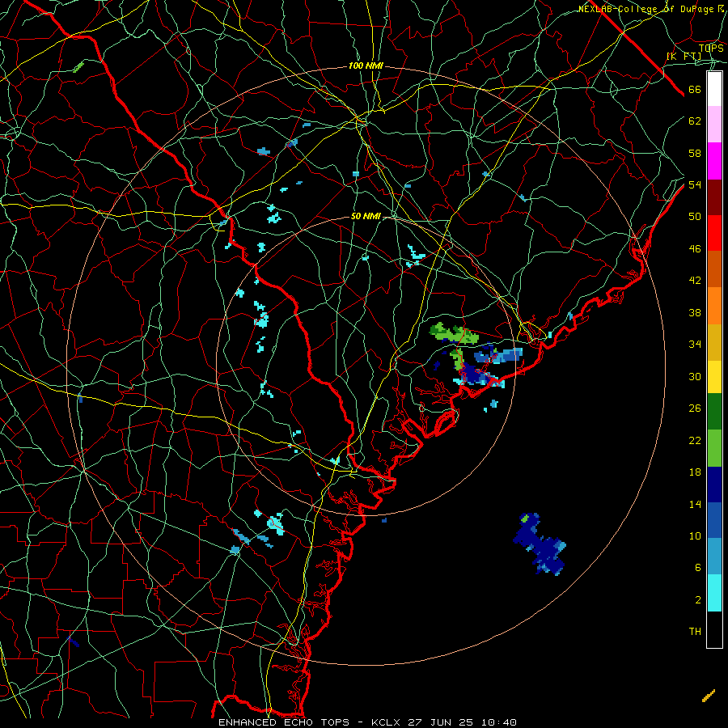Click the small green echo in the northwest corner
728x728 pixels.
(78, 67)
